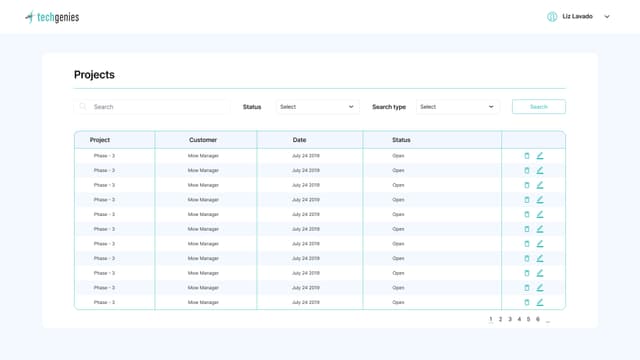
Task: Go to pagination page 6
Action: point(538,319)
